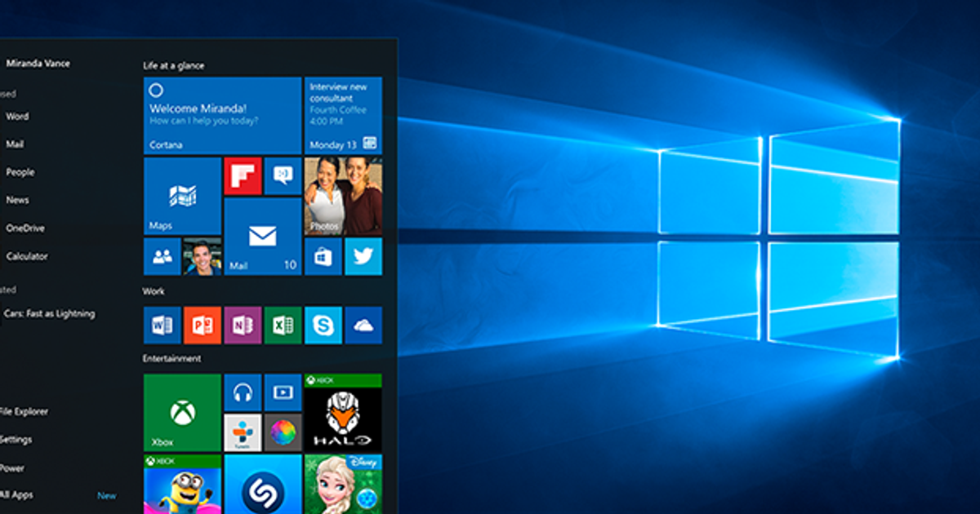Open the Cortana tile
This screenshot has height=514, width=980.
point(223,115)
